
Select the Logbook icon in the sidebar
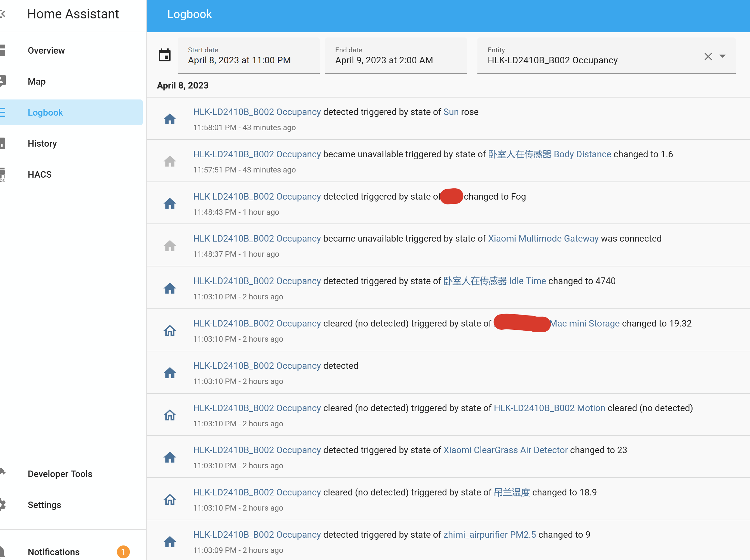[x=3, y=112]
